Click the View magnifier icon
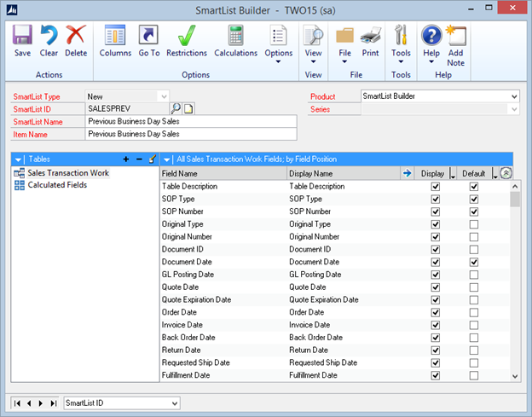 (313, 35)
